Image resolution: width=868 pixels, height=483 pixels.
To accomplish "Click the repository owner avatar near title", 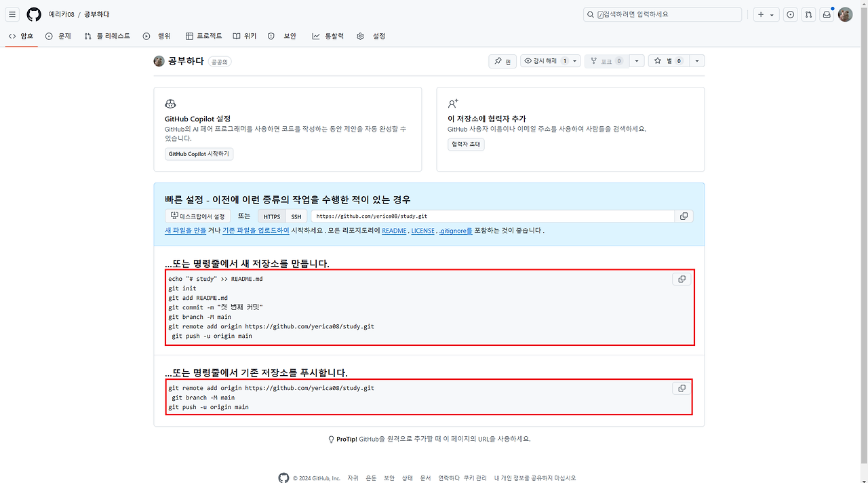I will 159,61.
